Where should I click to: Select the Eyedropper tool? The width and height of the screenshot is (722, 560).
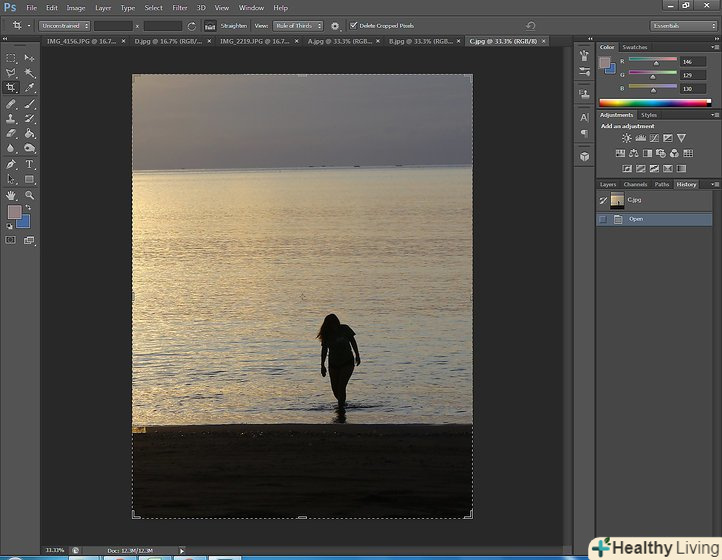point(29,88)
